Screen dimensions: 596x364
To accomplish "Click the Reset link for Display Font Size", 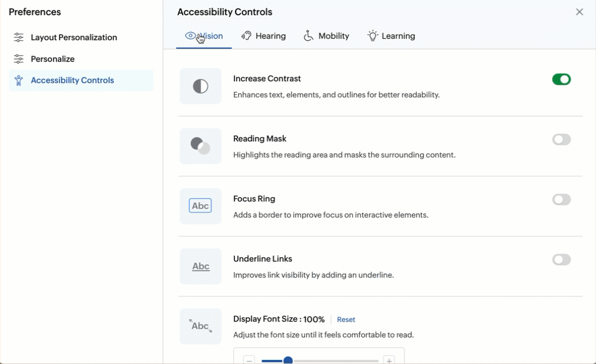I will pyautogui.click(x=346, y=320).
